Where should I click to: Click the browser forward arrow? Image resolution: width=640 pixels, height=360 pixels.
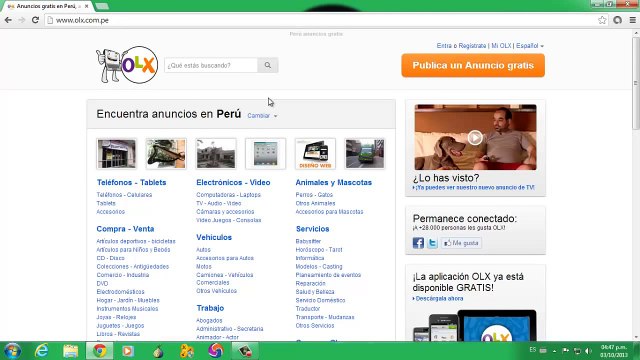(x=22, y=20)
